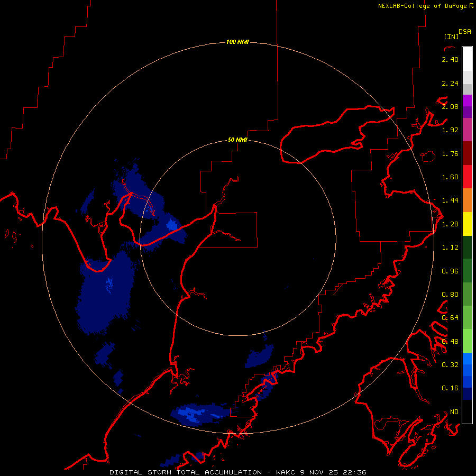
Task: Click the 1.60 legend value
Action: click(x=450, y=177)
